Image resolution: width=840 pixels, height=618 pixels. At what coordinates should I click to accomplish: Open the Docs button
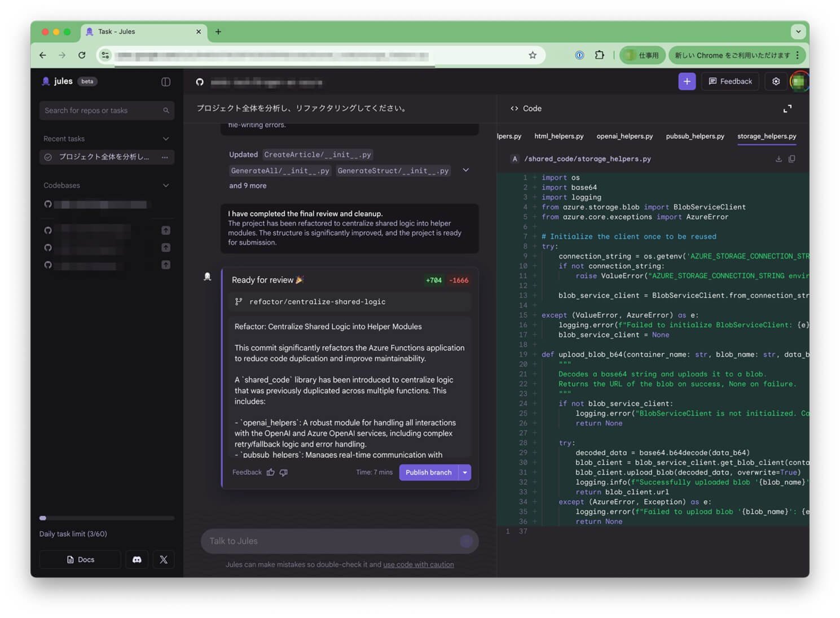pos(80,559)
